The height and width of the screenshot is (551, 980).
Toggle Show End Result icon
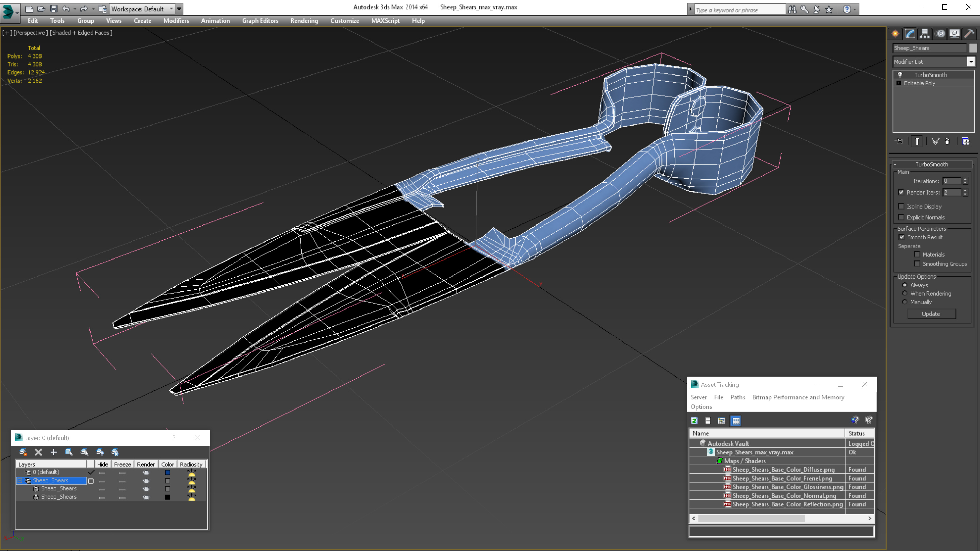tap(917, 141)
